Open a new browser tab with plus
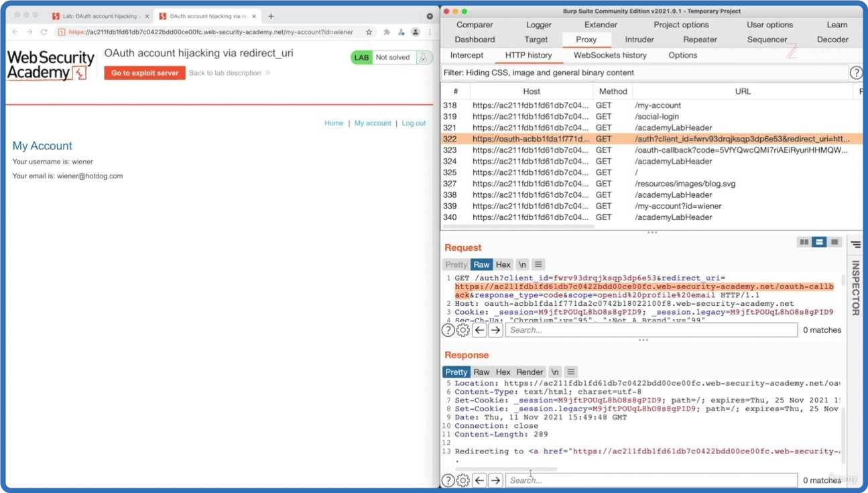 (x=271, y=16)
